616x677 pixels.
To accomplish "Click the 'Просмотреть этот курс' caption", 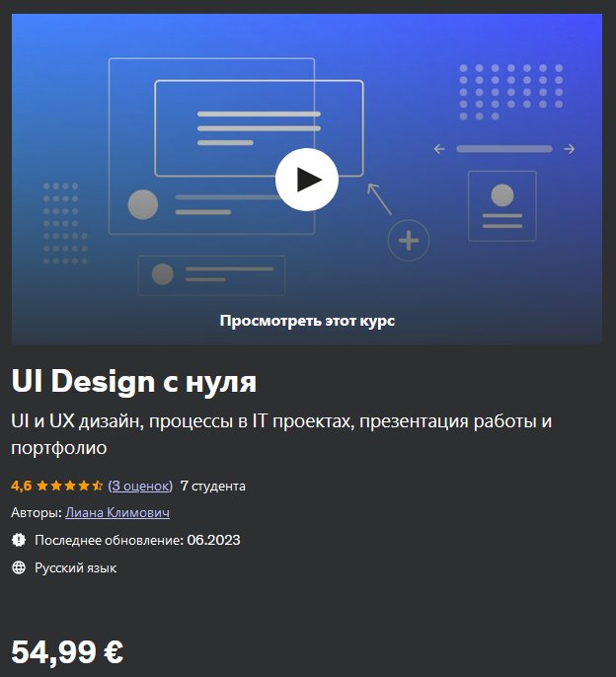I will click(307, 321).
